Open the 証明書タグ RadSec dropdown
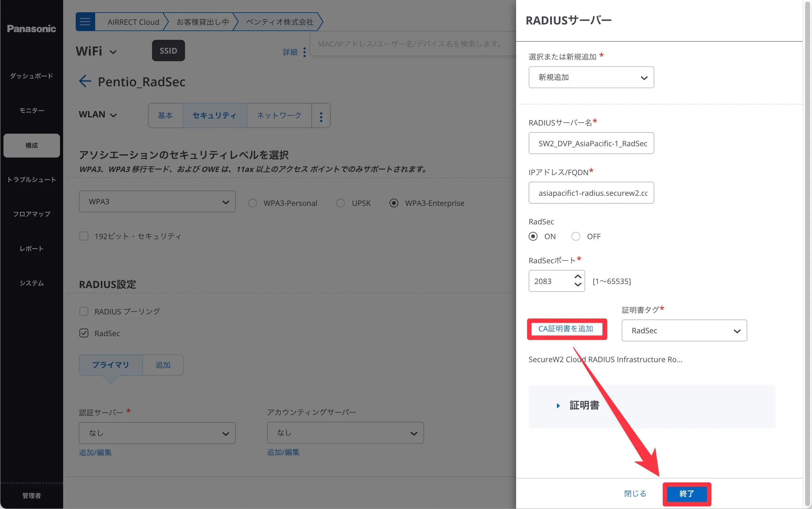Screen dimensions: 812x509 [684, 330]
